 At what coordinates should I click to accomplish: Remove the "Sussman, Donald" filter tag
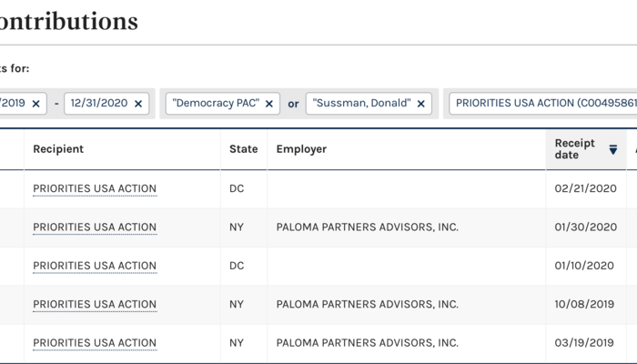click(x=420, y=104)
